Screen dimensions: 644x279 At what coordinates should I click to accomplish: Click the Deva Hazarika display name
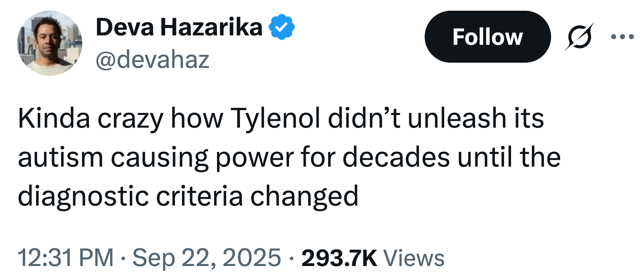179,27
